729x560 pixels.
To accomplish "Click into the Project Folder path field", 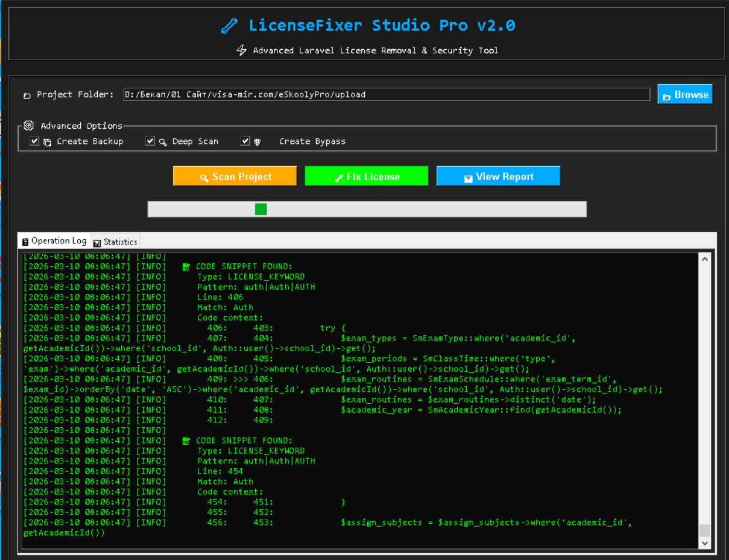I will pos(386,95).
